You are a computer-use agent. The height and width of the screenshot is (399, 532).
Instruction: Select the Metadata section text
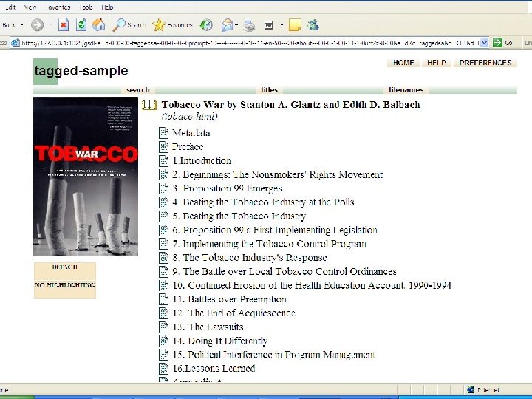pos(191,133)
